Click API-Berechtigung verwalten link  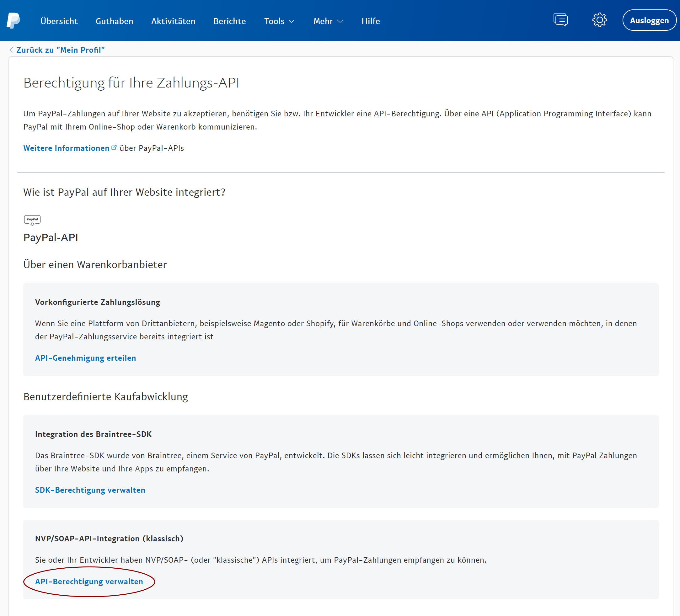[x=89, y=581]
